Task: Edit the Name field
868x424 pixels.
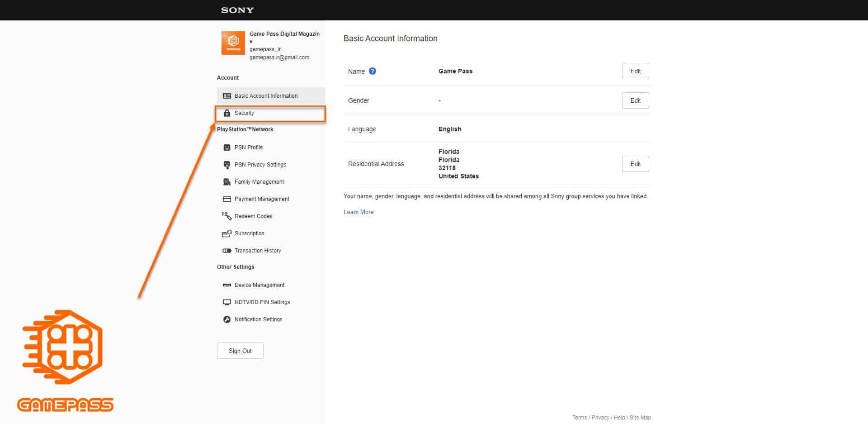Action: point(635,71)
